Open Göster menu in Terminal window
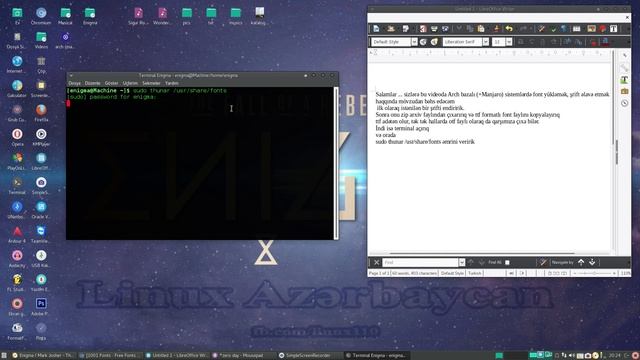The height and width of the screenshot is (360, 640). (111, 83)
